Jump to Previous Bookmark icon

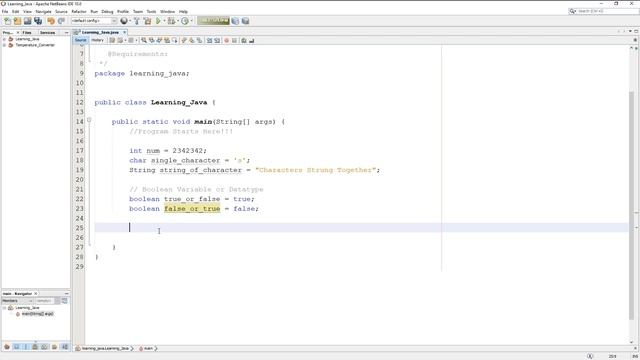[x=184, y=40]
